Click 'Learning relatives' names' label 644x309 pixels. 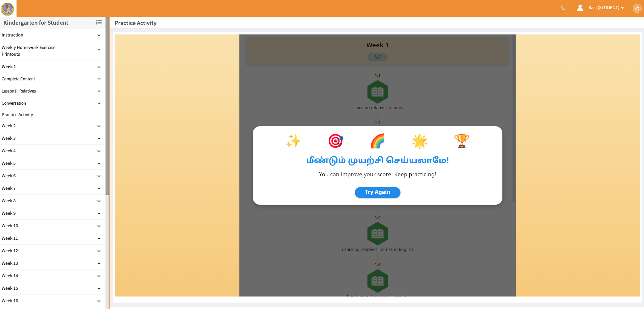click(378, 108)
